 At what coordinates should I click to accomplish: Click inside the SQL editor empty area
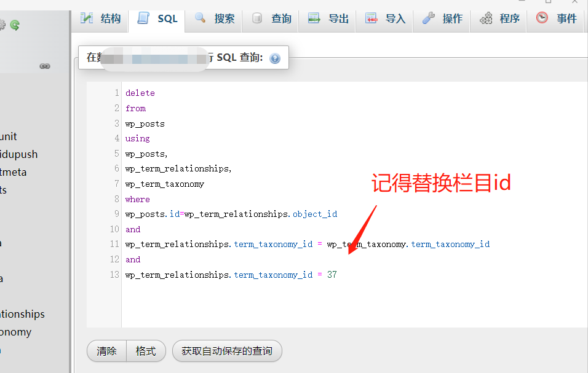354,304
